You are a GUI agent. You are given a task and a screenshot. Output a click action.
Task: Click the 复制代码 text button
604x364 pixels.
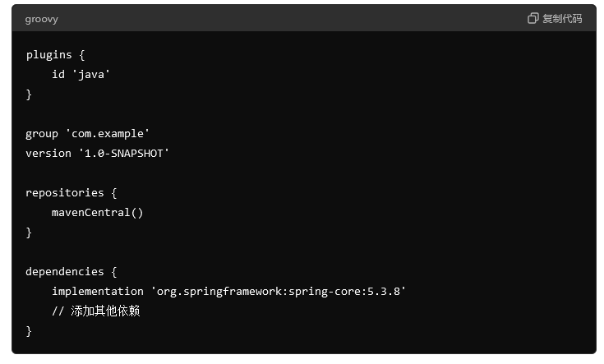click(562, 19)
